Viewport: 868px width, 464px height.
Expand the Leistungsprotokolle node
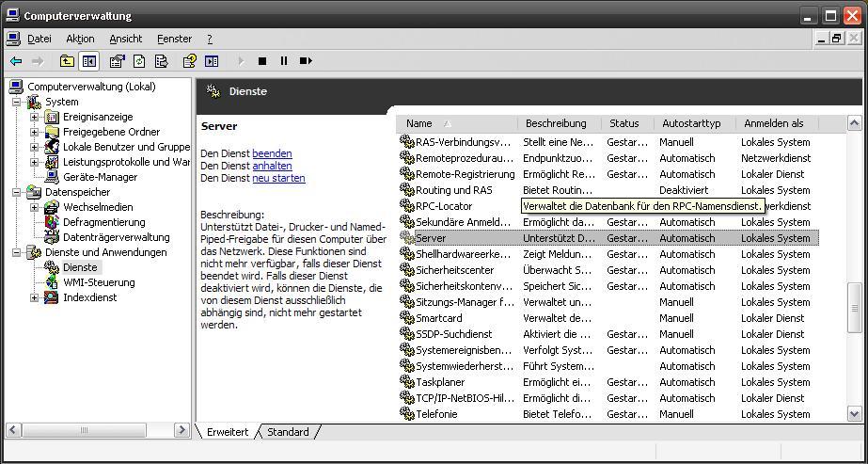tap(34, 162)
